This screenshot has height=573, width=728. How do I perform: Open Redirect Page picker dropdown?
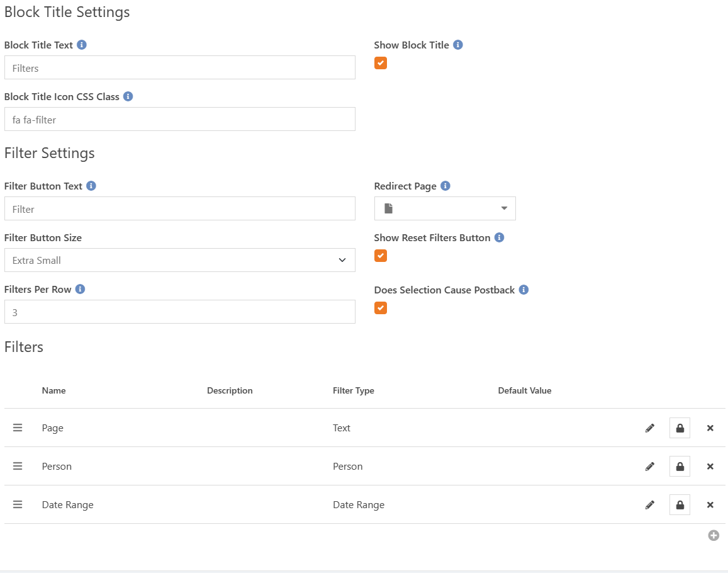445,208
